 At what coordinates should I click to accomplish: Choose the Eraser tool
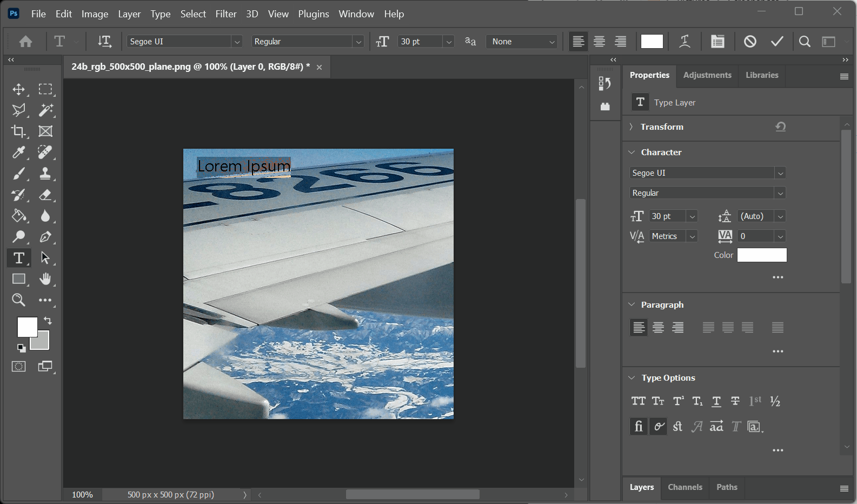[x=45, y=195]
